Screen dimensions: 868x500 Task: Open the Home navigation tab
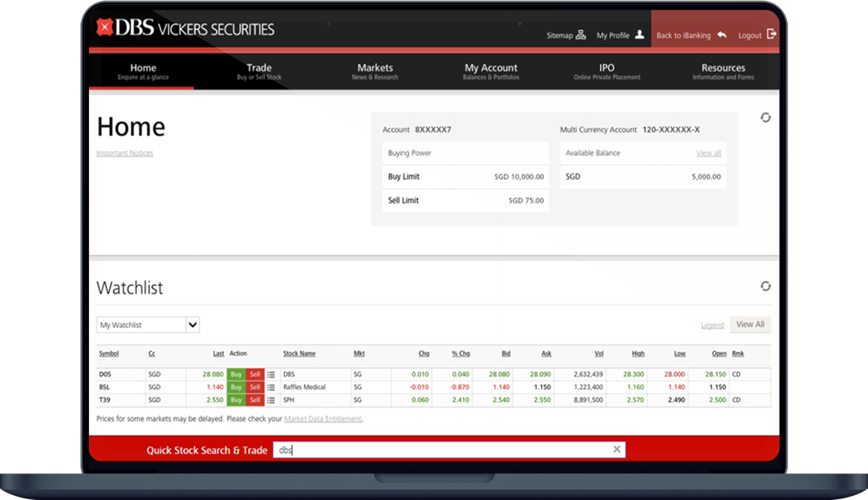(x=143, y=72)
